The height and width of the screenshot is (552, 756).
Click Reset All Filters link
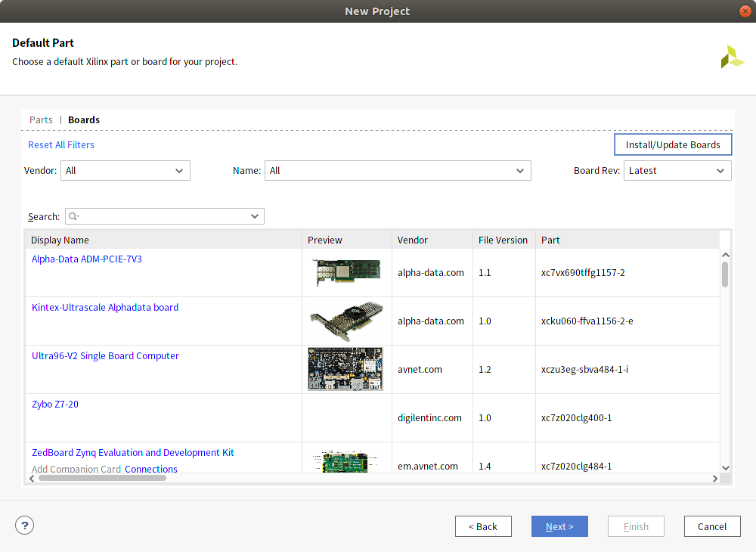(61, 144)
